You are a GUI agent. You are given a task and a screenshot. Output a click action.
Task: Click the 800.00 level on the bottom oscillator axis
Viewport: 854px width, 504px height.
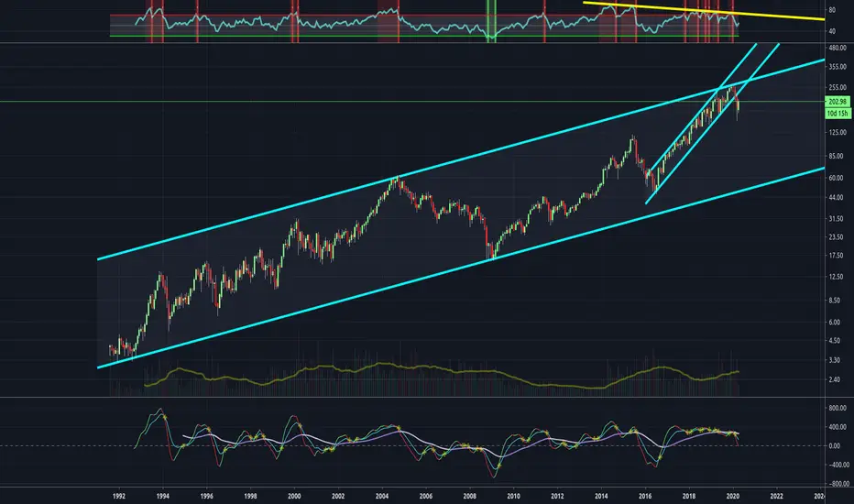[834, 408]
